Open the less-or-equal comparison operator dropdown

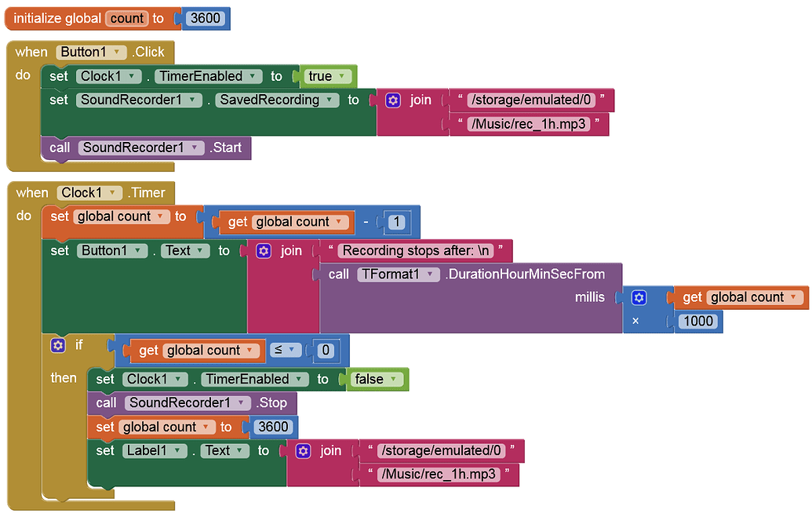click(x=285, y=351)
